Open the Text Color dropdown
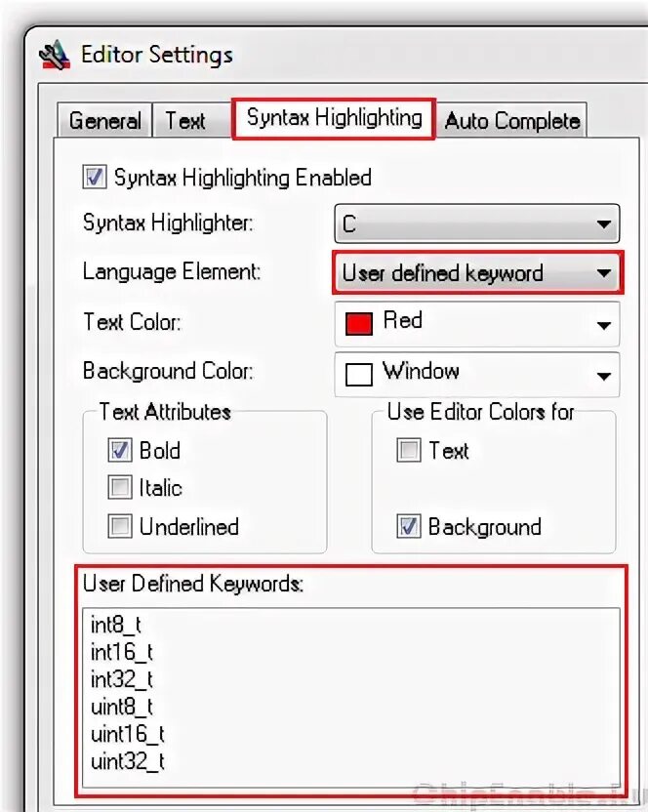The height and width of the screenshot is (812, 648). 476,324
